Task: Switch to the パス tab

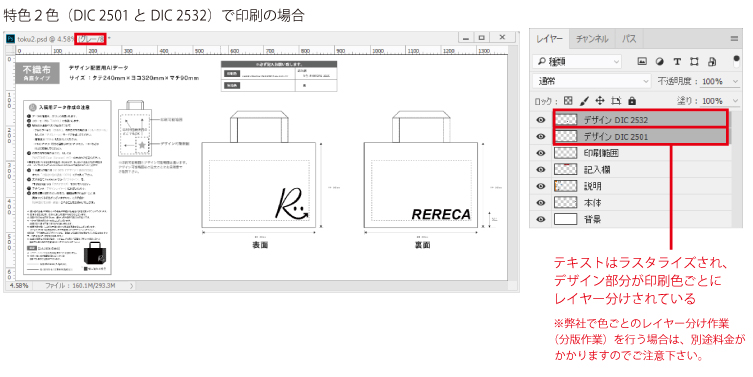Action: [x=629, y=38]
